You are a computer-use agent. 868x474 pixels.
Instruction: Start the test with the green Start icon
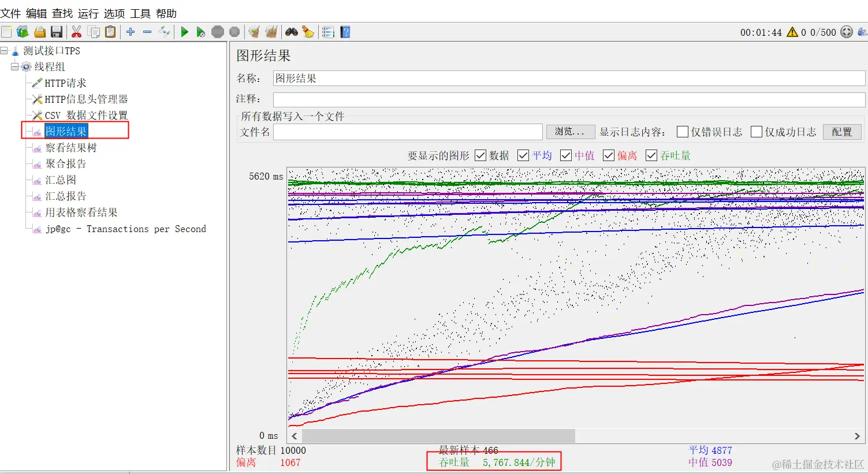[x=184, y=32]
